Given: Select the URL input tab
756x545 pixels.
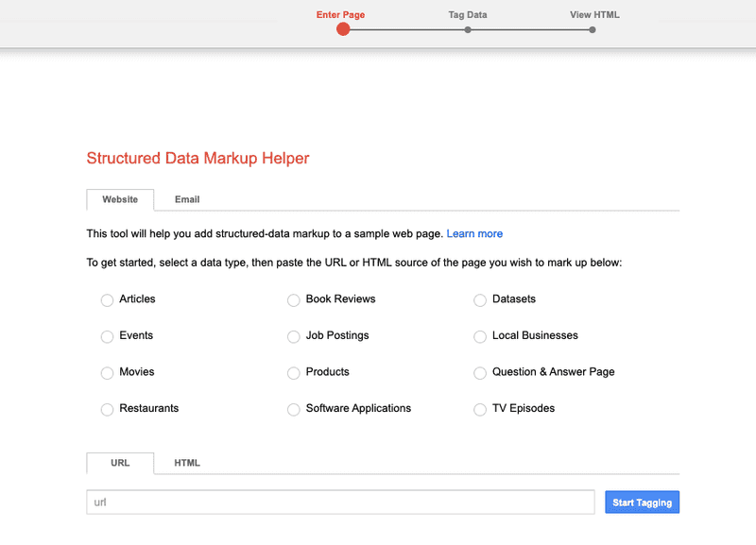Looking at the screenshot, I should (120, 463).
